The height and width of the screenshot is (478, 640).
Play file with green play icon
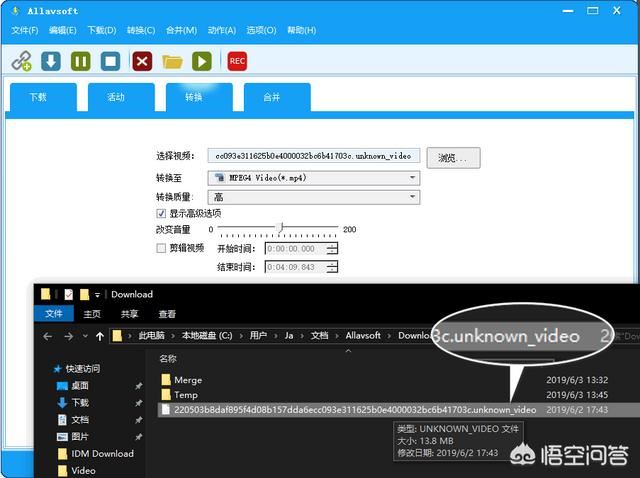pos(202,61)
